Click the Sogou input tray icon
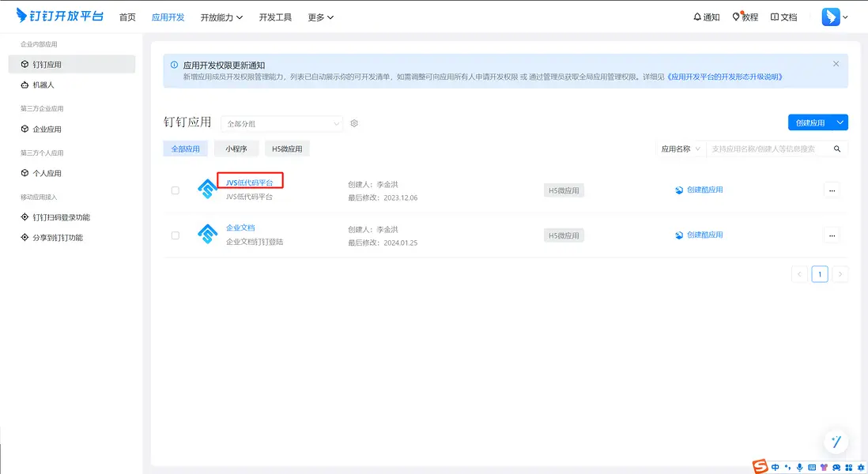This screenshot has width=868, height=474. pyautogui.click(x=760, y=466)
